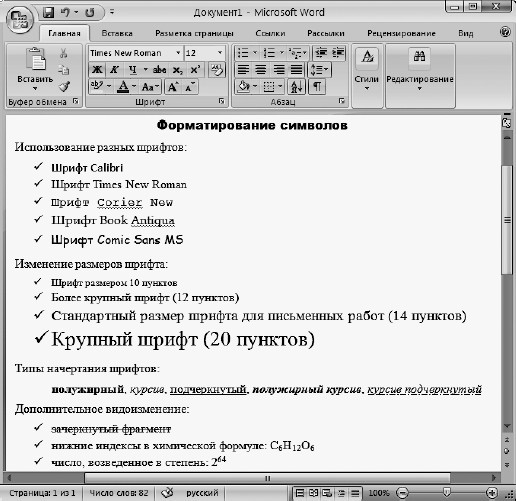Open the Рассылки tab
The height and width of the screenshot is (501, 516).
(x=326, y=33)
